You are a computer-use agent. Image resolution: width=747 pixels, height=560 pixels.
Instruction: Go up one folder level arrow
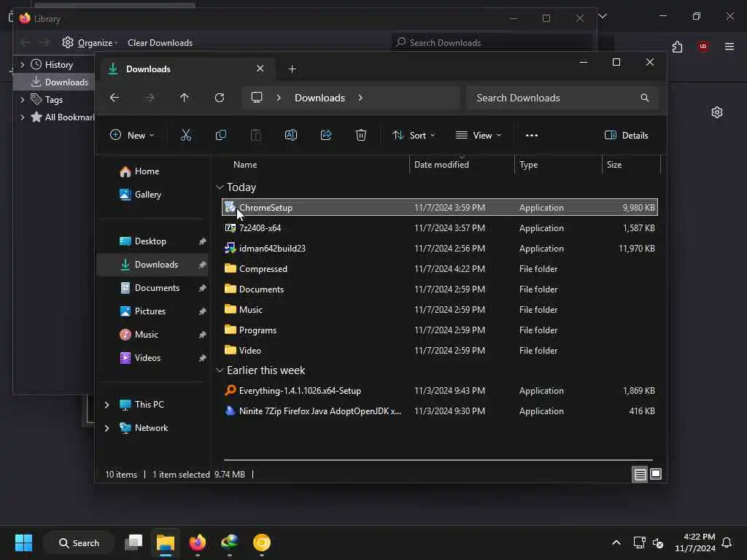(184, 98)
